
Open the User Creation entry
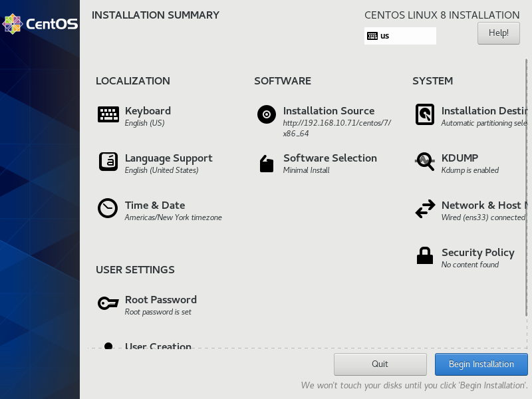[158, 346]
